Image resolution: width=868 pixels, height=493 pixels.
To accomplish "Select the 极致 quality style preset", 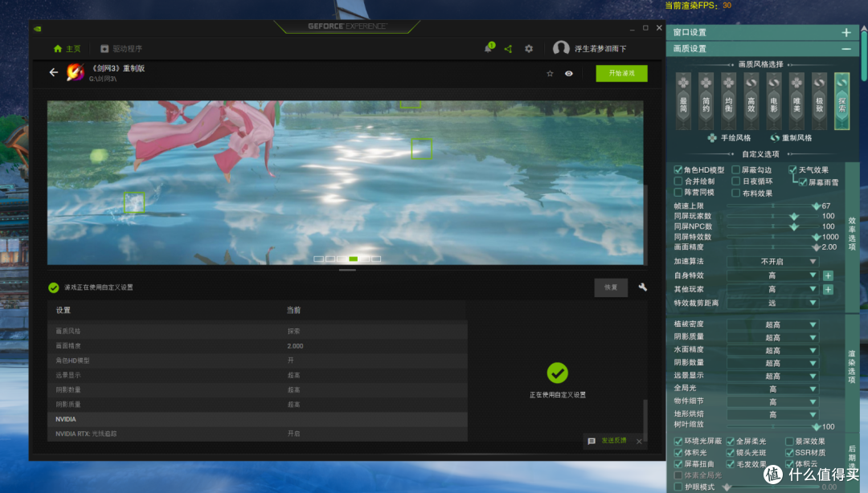I will tap(819, 100).
